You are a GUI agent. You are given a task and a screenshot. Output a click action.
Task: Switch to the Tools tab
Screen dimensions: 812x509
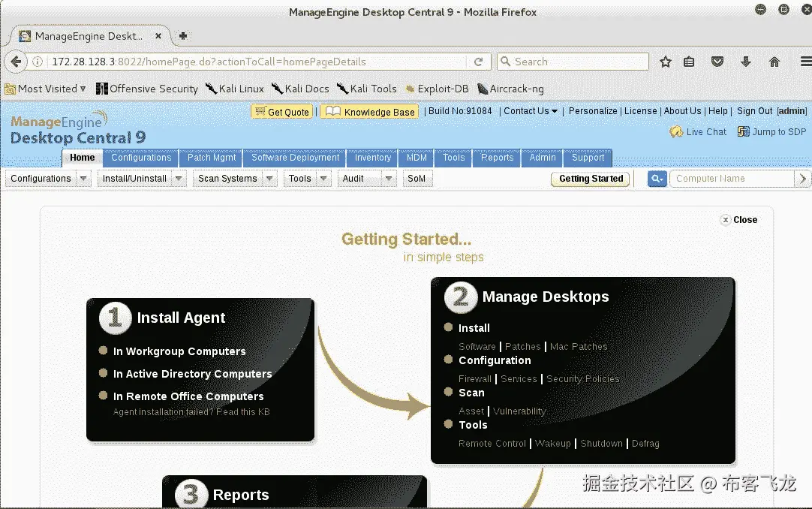coord(453,158)
